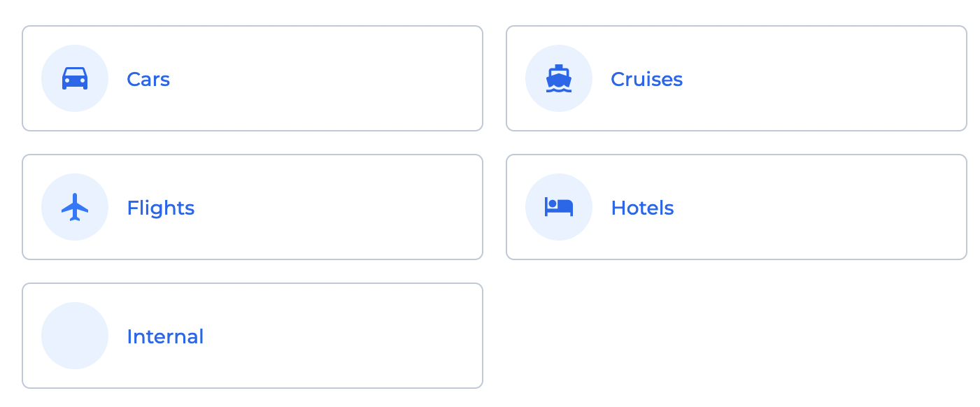Go to the lodging category with bed symbol
The image size is (980, 407).
tap(559, 207)
